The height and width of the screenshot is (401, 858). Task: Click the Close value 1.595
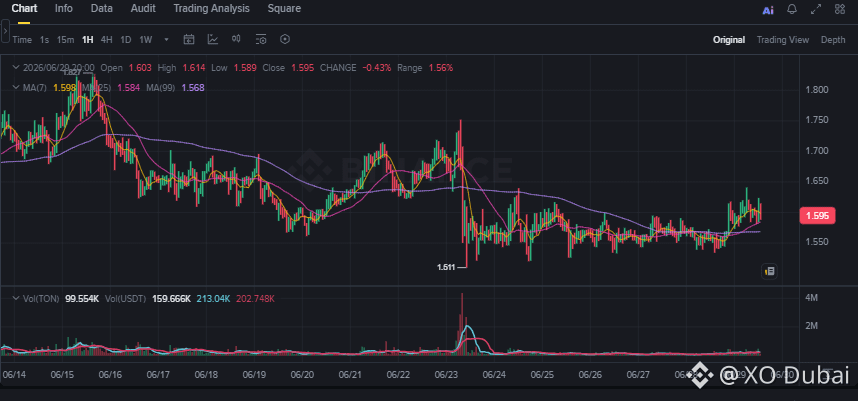tap(303, 68)
